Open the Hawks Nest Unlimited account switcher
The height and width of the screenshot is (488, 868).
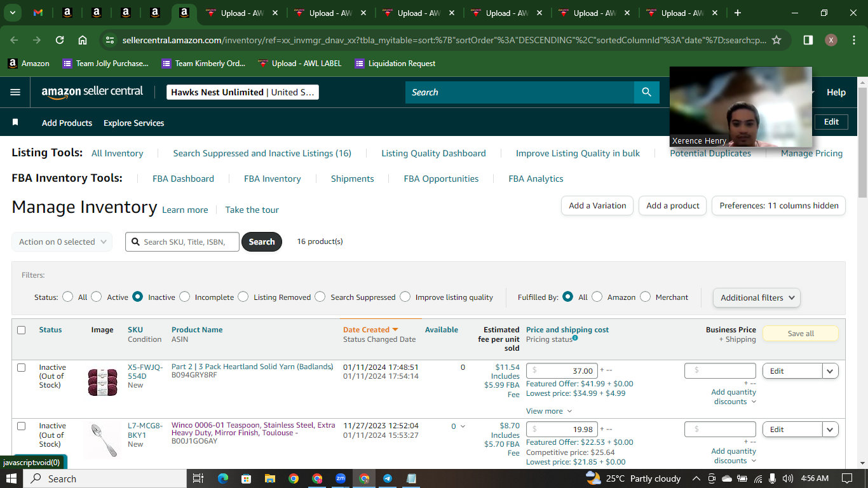point(243,92)
